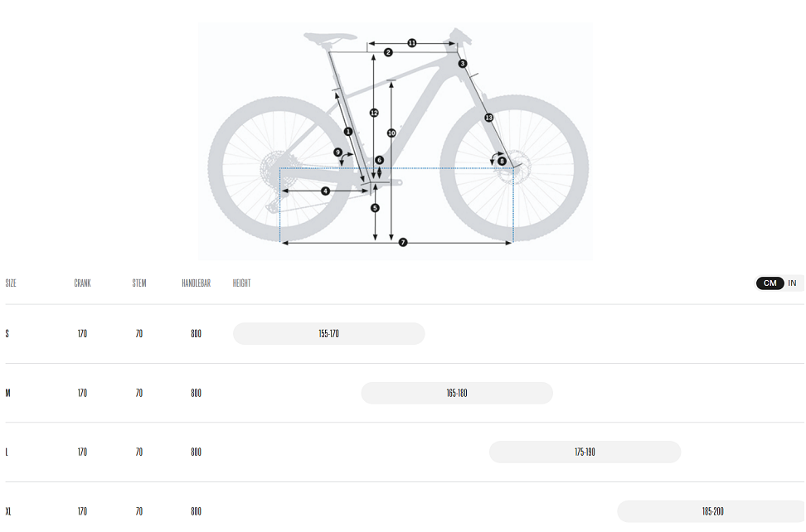Screen dimensions: 806x532
Task: Click marker 10 standover height line
Action: pyautogui.click(x=391, y=133)
